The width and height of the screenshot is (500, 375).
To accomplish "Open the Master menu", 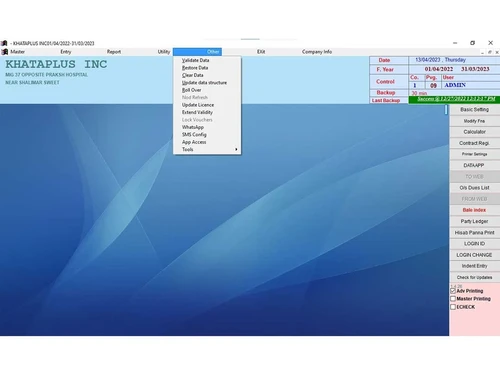I will point(17,52).
